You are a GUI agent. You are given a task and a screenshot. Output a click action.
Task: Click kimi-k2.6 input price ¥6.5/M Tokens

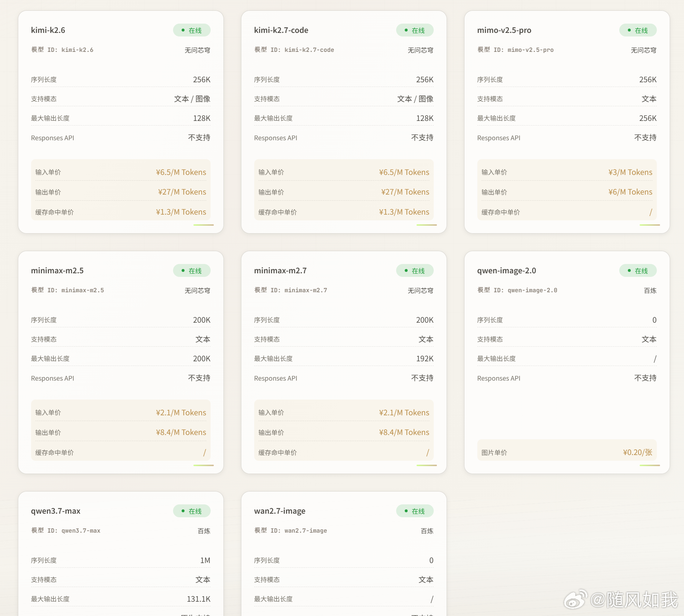(x=181, y=172)
